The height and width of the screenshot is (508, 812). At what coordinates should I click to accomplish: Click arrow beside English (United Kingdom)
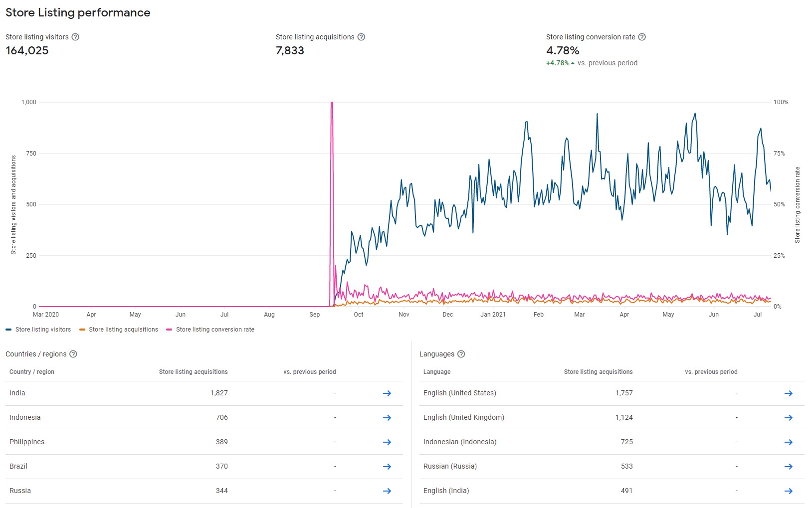788,418
